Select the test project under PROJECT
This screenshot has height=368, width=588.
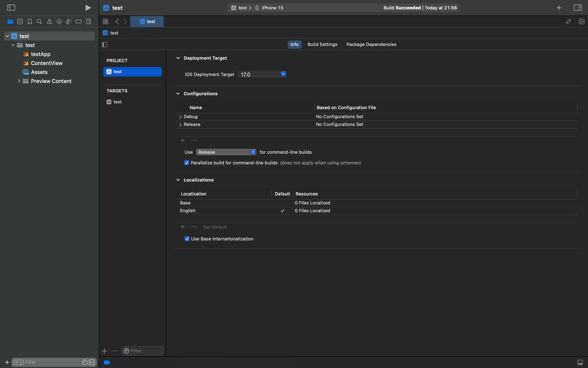[133, 72]
